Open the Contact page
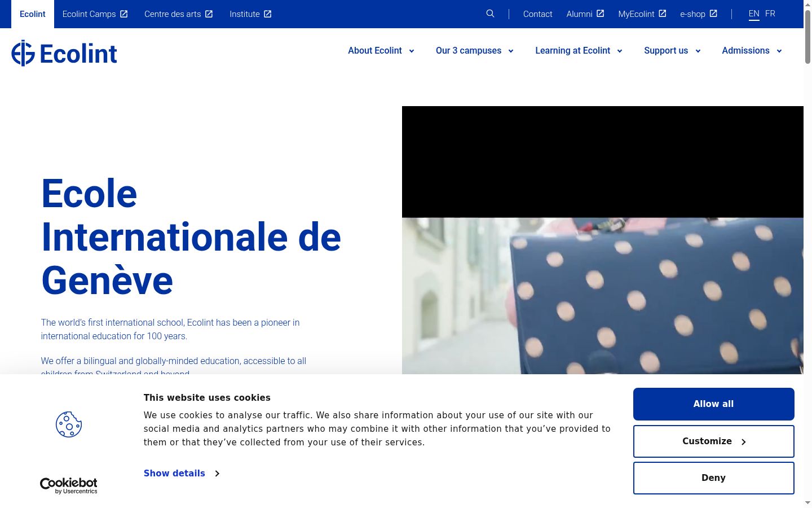This screenshot has height=508, width=812. point(537,14)
